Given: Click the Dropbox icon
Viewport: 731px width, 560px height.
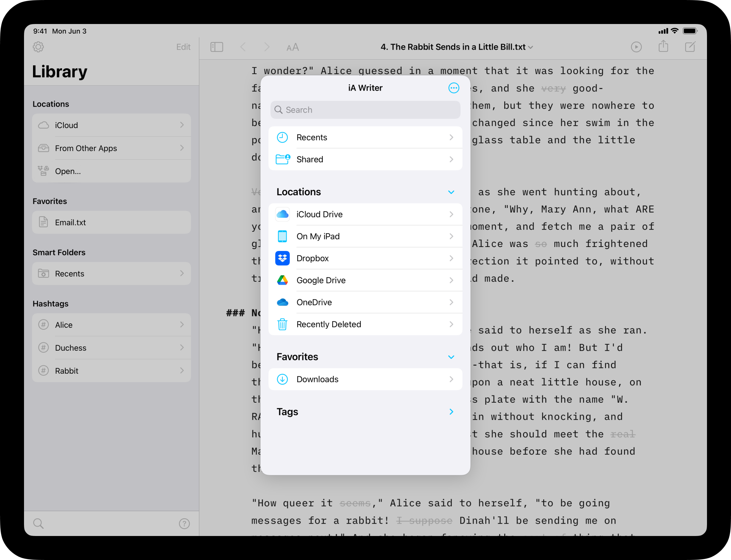Looking at the screenshot, I should click(x=282, y=258).
